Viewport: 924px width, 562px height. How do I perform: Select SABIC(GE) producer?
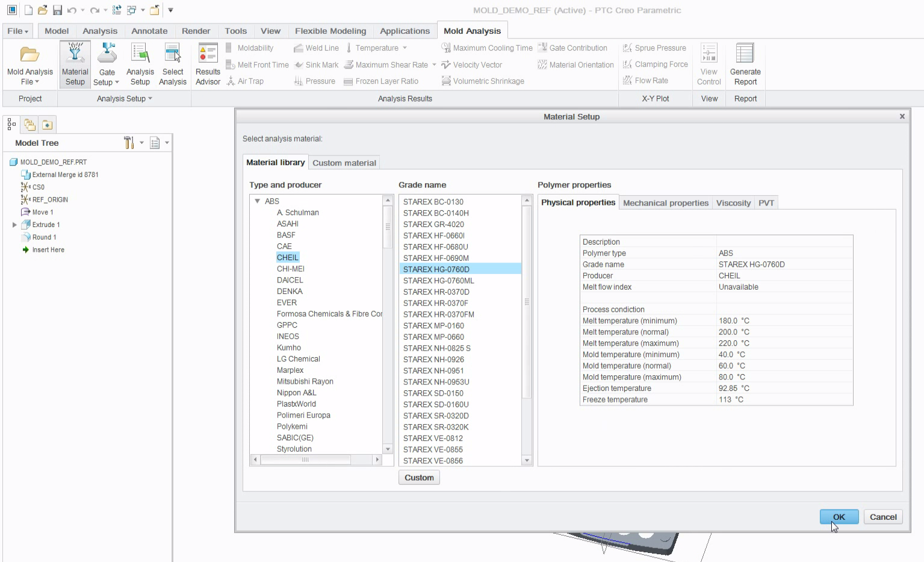pyautogui.click(x=295, y=438)
